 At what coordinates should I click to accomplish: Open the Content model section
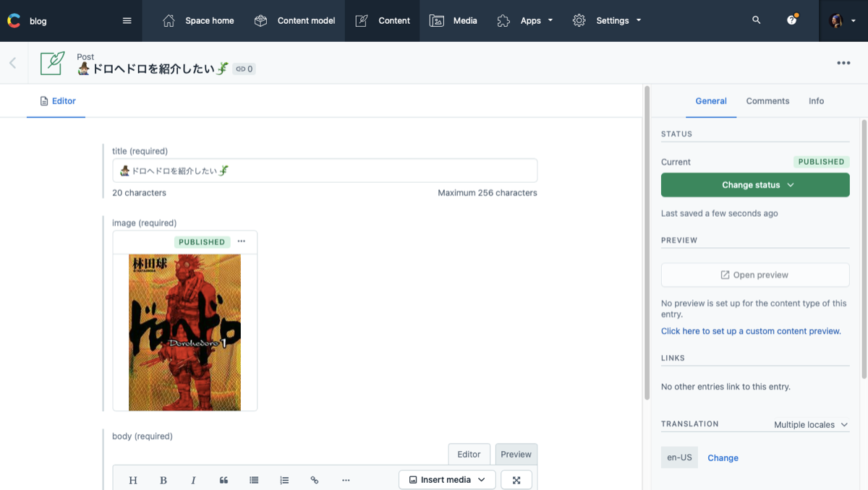[295, 21]
